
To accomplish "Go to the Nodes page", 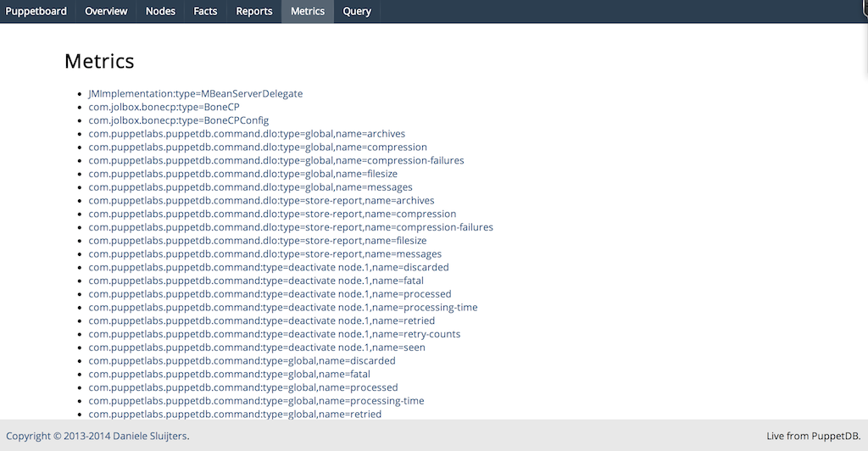I will 160,11.
